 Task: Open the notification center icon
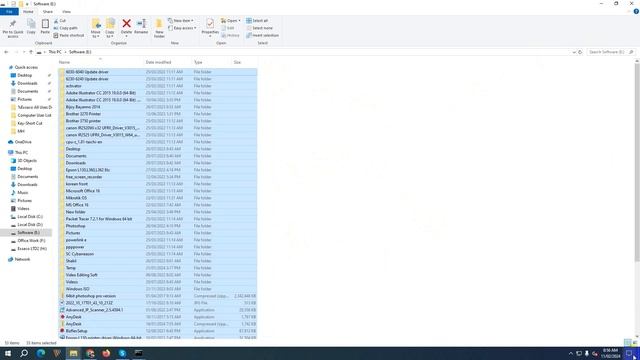tap(629, 353)
